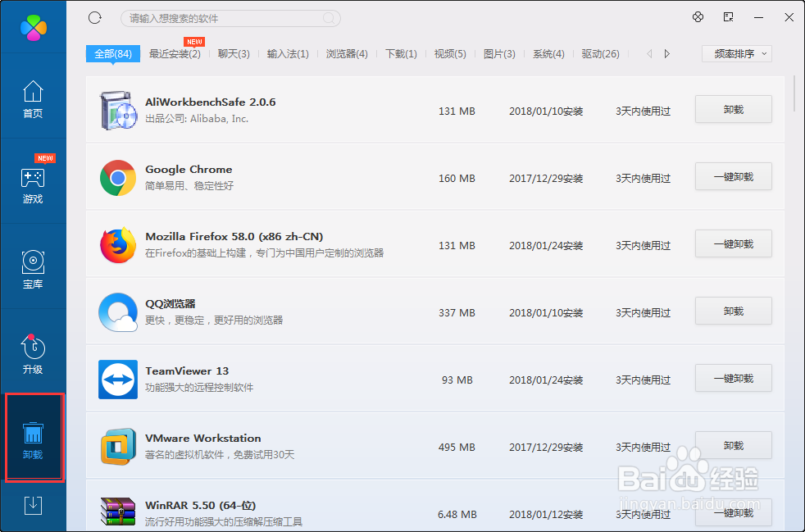The width and height of the screenshot is (805, 532).
Task: Click the TeamViewer 13 title text
Action: 187,371
